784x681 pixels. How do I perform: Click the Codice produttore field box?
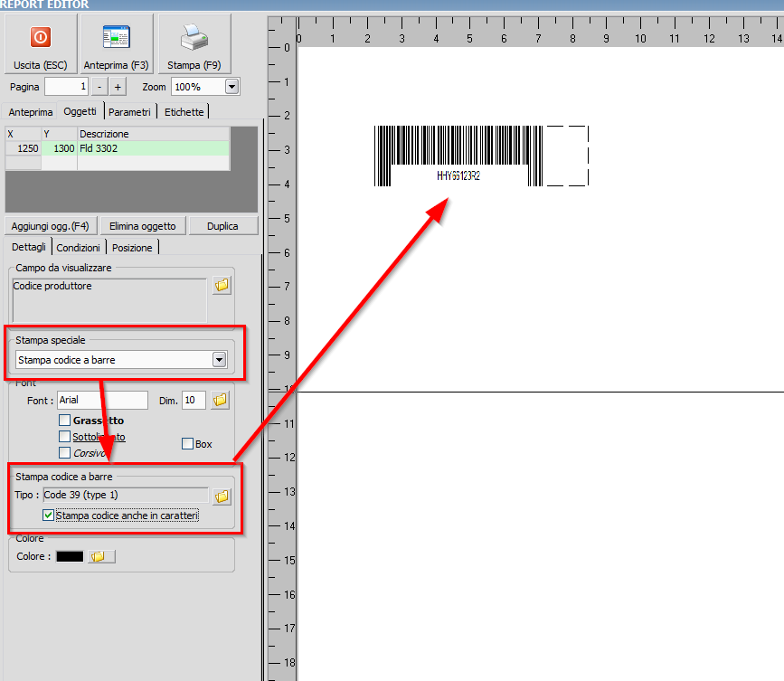pos(109,300)
